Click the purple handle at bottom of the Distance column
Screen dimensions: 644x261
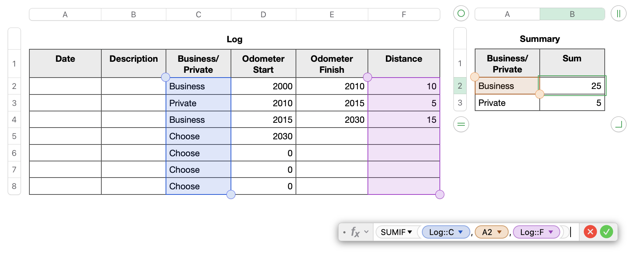coord(440,194)
